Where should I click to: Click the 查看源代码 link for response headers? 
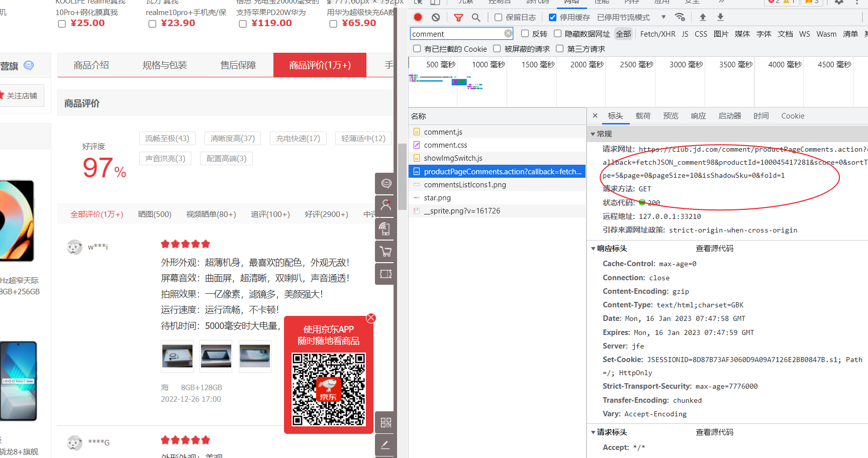(714, 248)
